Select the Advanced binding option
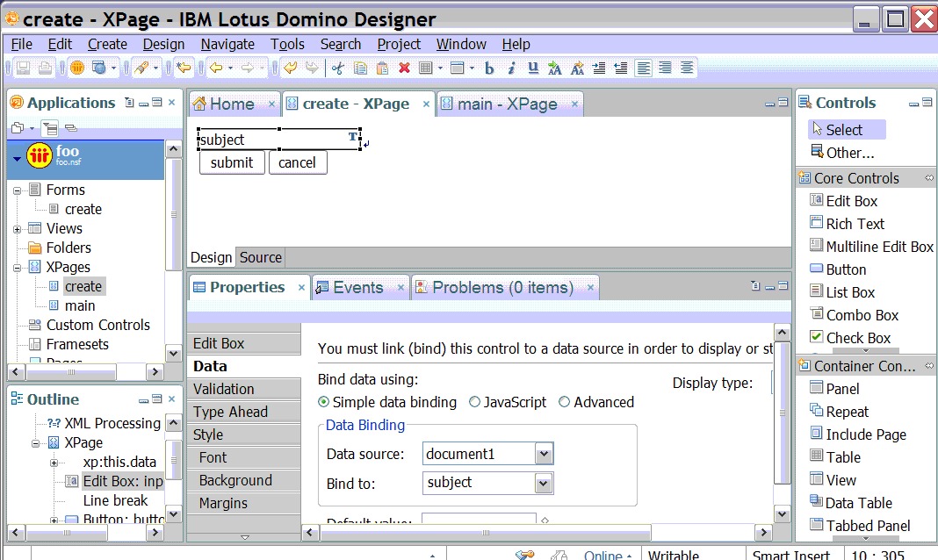Screen dimensions: 938x560 point(565,402)
